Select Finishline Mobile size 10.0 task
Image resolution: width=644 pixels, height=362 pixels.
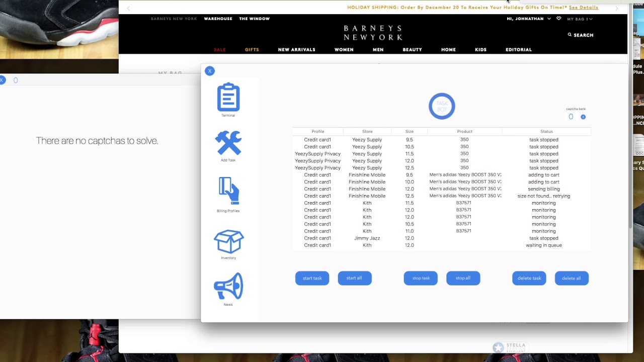click(442, 182)
